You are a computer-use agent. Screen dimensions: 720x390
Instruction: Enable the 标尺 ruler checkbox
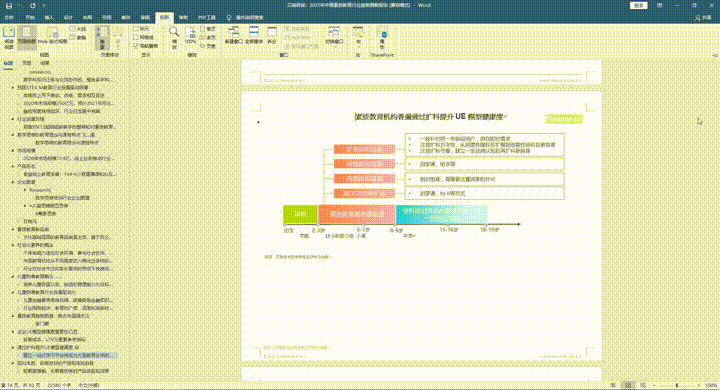[136, 29]
